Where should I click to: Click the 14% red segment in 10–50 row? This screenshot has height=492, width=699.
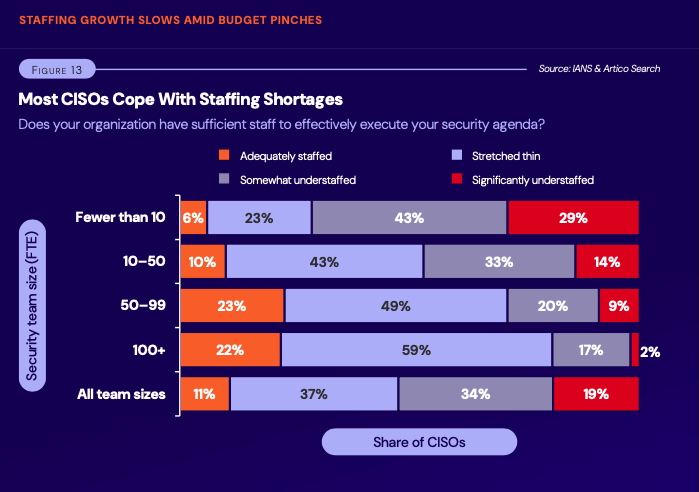607,262
